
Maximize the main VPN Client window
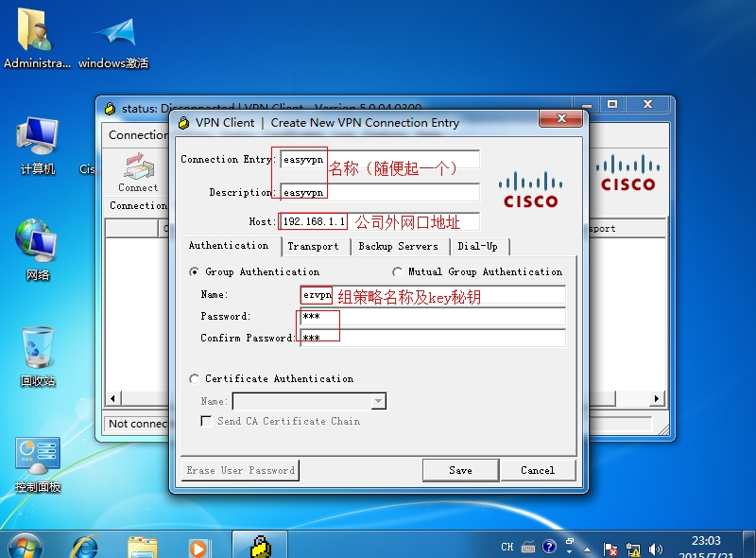(x=612, y=104)
